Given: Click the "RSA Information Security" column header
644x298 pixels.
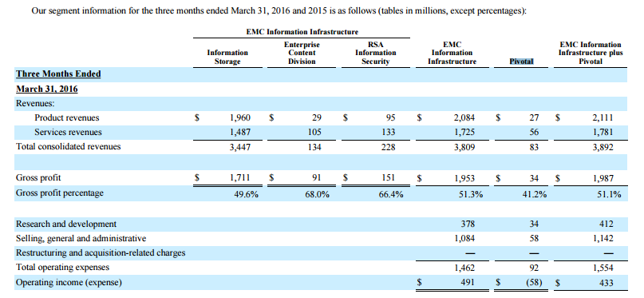Looking at the screenshot, I should [x=376, y=53].
